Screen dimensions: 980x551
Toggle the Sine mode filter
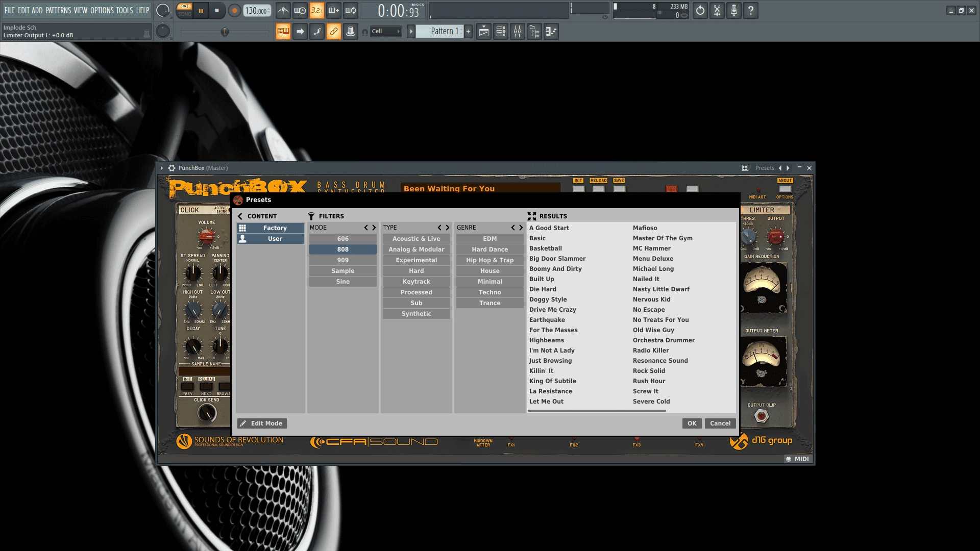[343, 282]
